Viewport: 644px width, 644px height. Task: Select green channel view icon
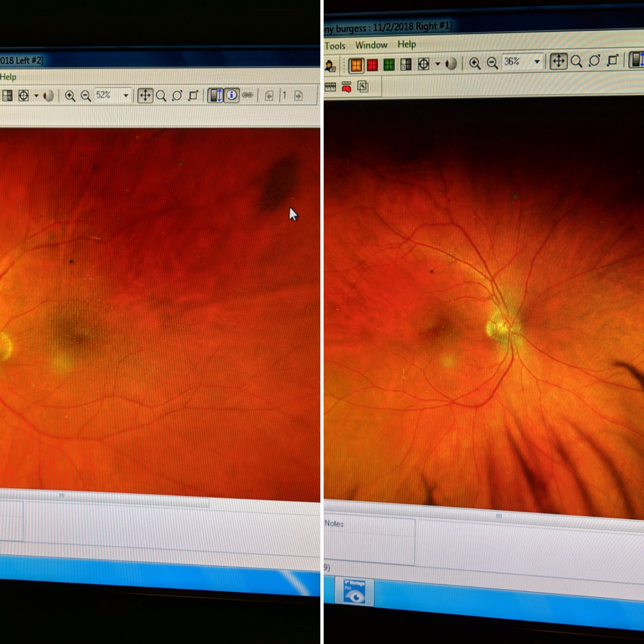389,65
